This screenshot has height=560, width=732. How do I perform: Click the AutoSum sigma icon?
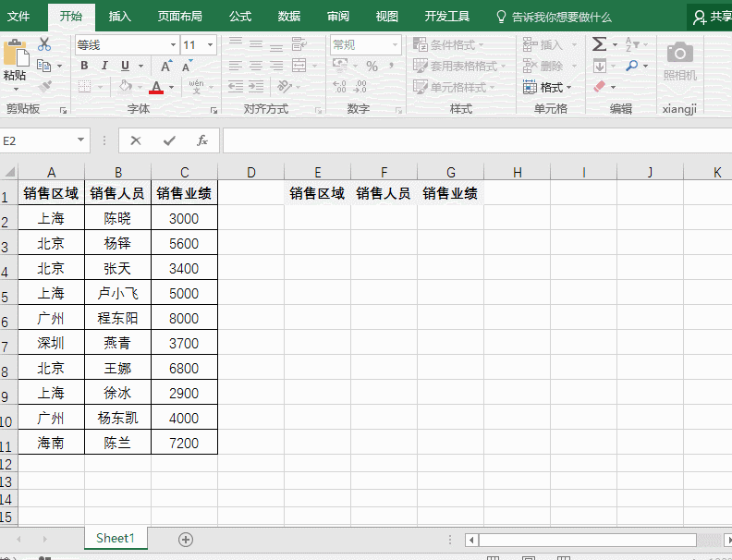click(x=600, y=44)
